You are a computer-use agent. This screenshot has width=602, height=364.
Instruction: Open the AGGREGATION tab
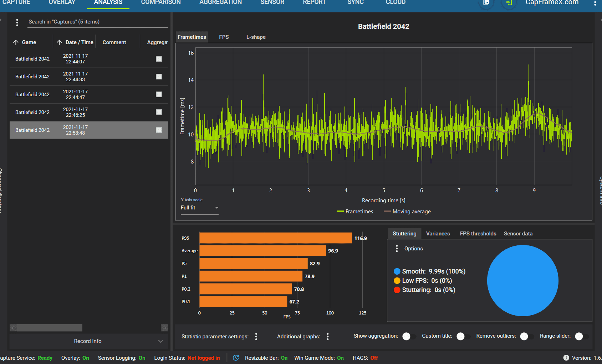tap(221, 2)
